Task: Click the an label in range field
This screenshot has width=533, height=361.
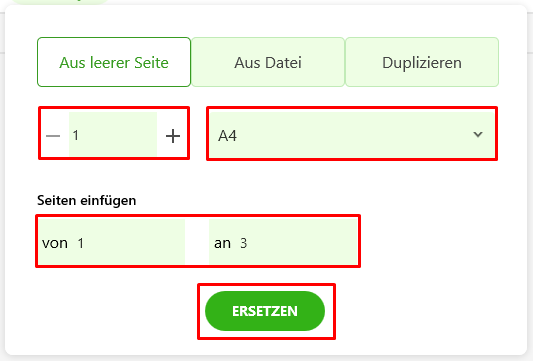Action: point(222,243)
